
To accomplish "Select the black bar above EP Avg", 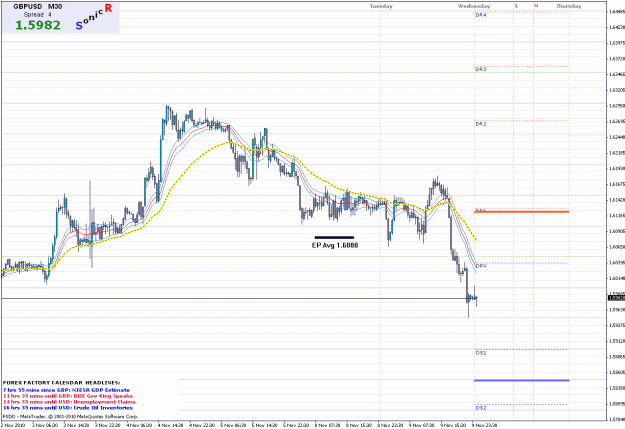I will point(334,237).
